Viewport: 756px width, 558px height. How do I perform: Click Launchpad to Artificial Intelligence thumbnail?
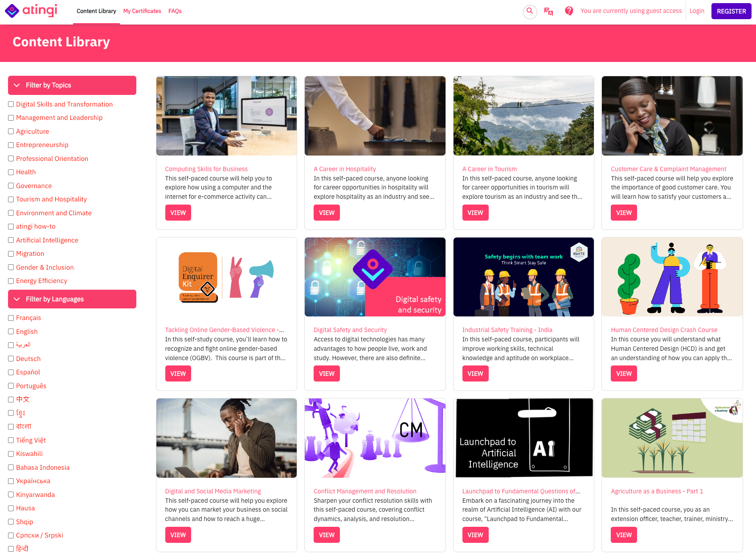[523, 438]
